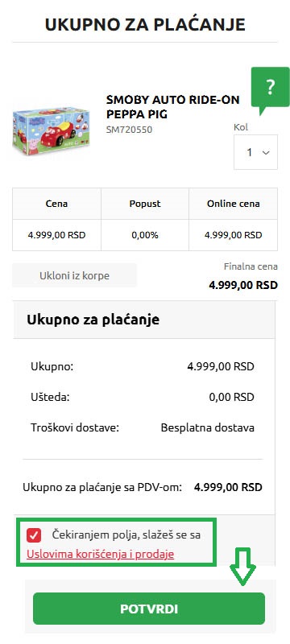The height and width of the screenshot is (644, 290).
Task: Select the 0,00% discount cell
Action: [x=145, y=235]
